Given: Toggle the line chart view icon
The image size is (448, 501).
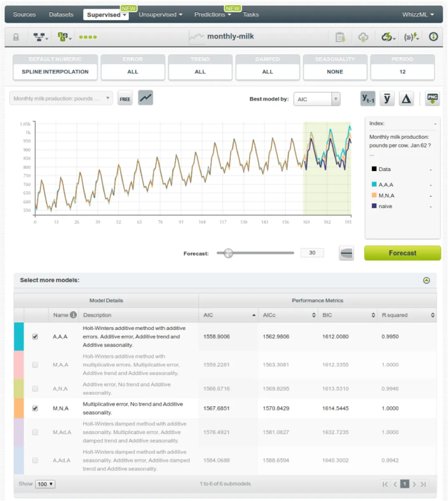Looking at the screenshot, I should [x=146, y=98].
